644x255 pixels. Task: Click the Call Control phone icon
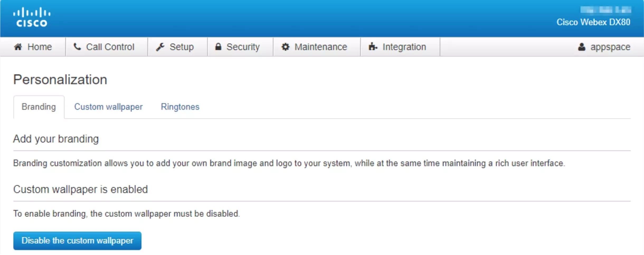[77, 47]
